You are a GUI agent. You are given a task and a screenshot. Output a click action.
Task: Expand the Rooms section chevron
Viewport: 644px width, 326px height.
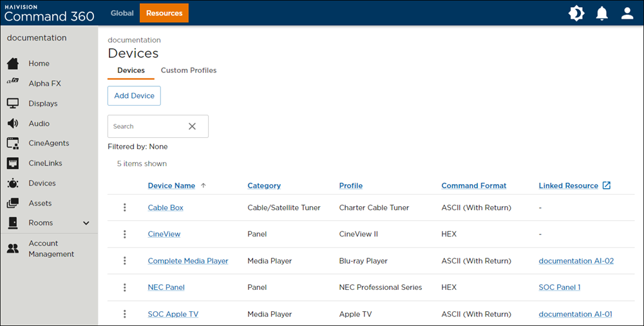pos(86,223)
